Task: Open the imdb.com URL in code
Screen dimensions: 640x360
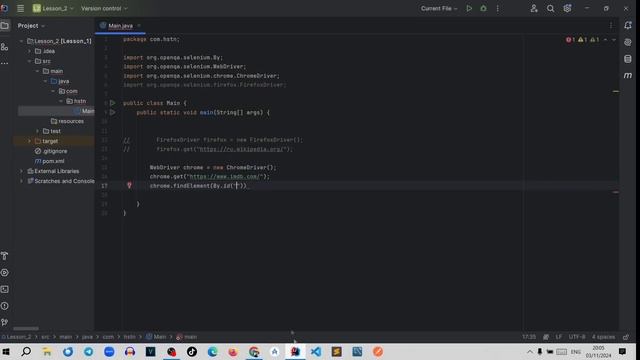Action: [x=225, y=177]
